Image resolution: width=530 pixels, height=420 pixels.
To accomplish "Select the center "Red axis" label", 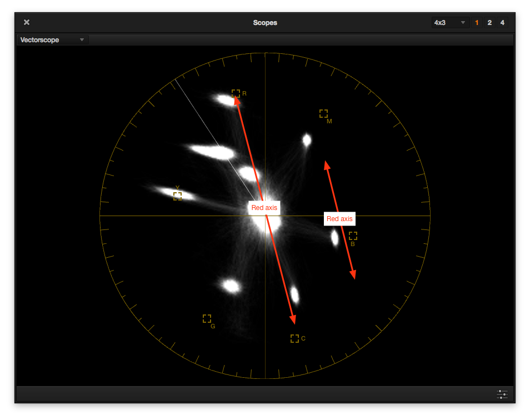I will 264,208.
